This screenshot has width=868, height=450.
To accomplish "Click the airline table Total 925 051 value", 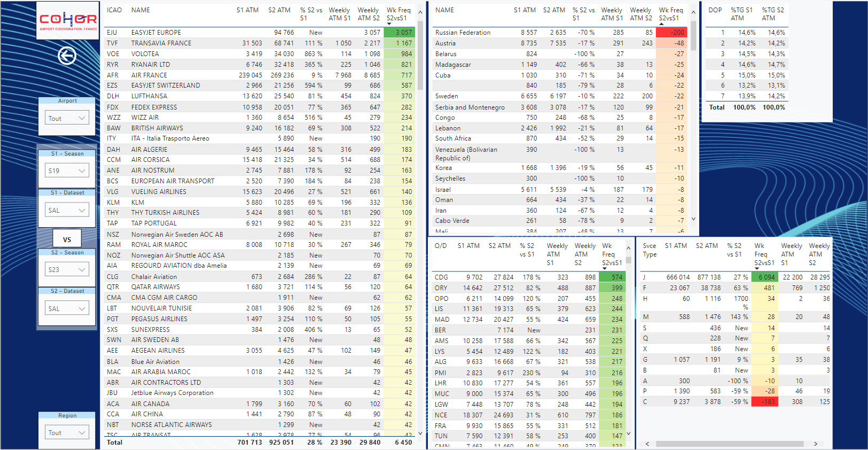I will coord(281,443).
